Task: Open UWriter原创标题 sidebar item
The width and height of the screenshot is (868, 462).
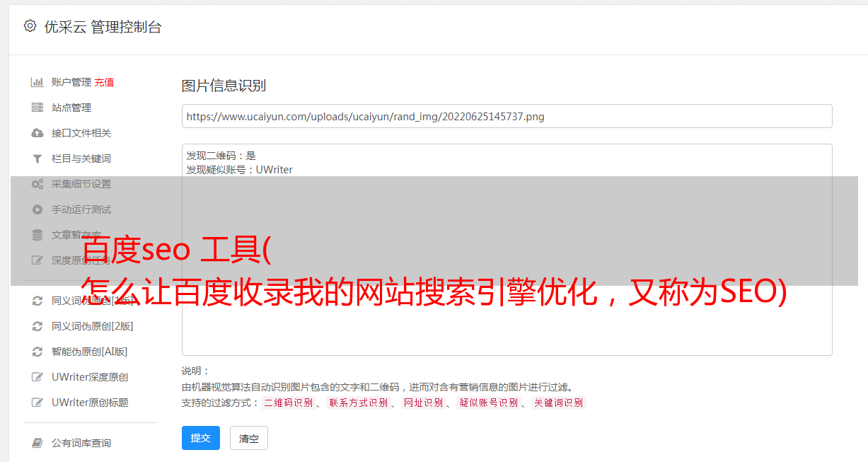Action: click(x=90, y=403)
